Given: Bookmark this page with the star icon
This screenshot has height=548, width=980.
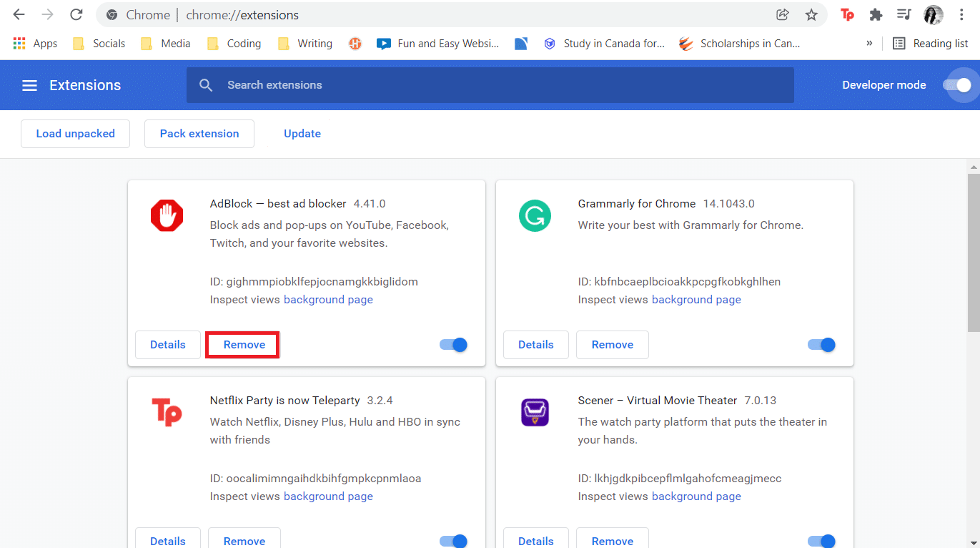Looking at the screenshot, I should pyautogui.click(x=811, y=14).
